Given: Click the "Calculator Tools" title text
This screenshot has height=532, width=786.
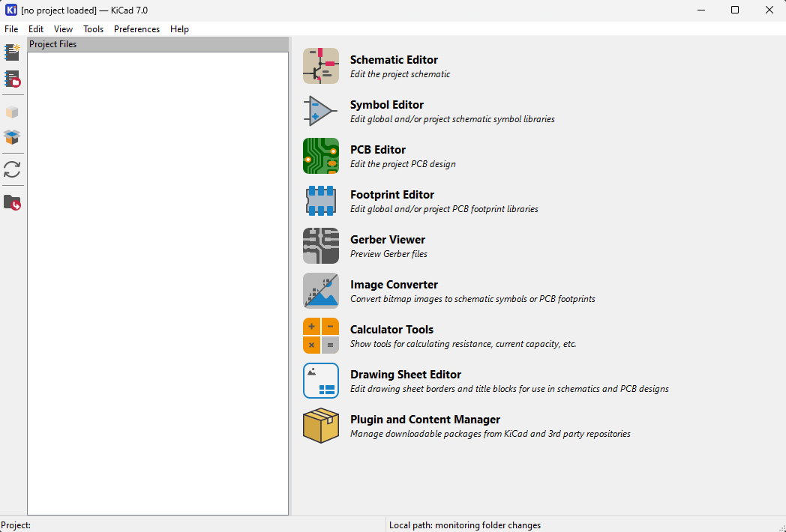Looking at the screenshot, I should click(x=391, y=330).
